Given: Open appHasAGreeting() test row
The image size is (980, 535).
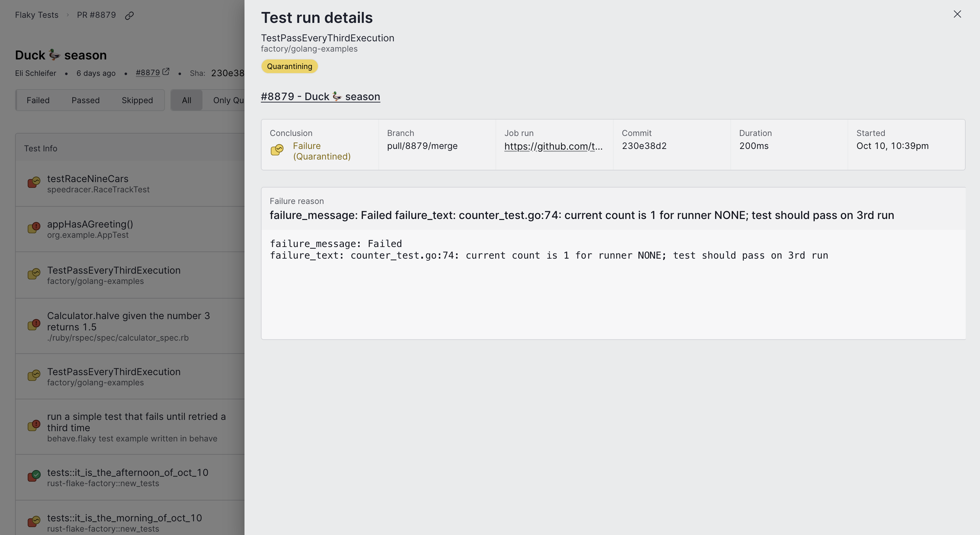Looking at the screenshot, I should (x=130, y=229).
